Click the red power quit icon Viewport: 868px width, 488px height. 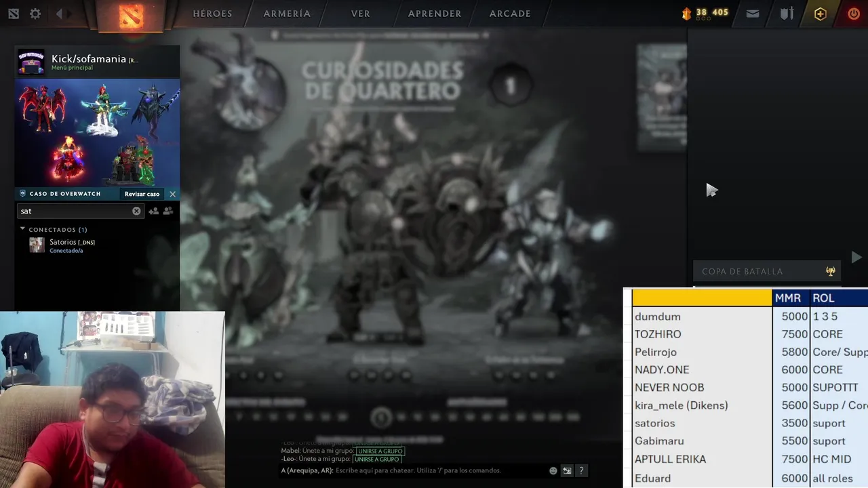[854, 14]
